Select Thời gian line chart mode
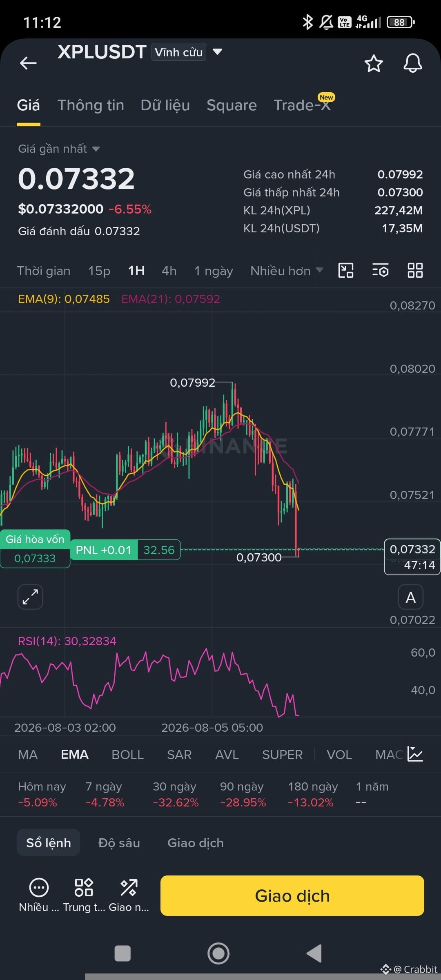Image resolution: width=441 pixels, height=980 pixels. coord(44,271)
